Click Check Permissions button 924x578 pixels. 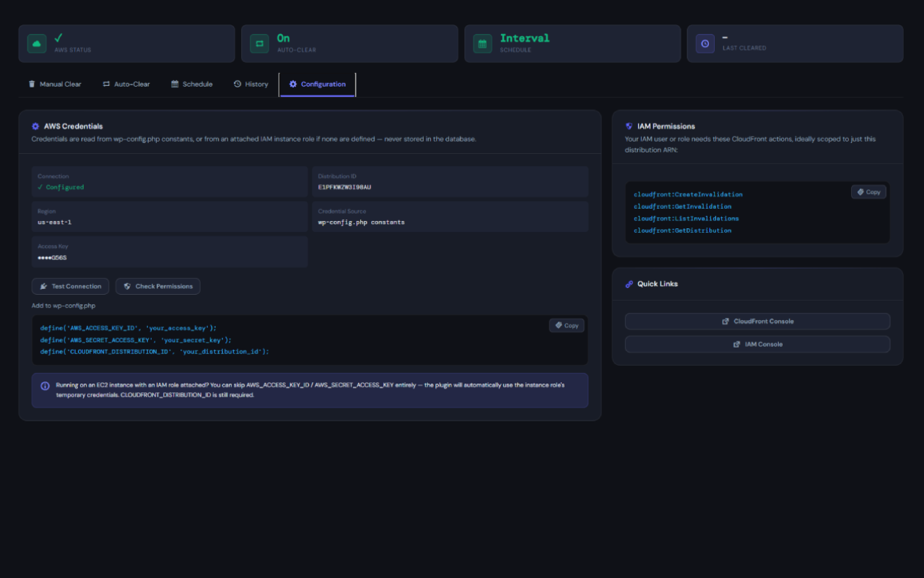click(x=158, y=286)
